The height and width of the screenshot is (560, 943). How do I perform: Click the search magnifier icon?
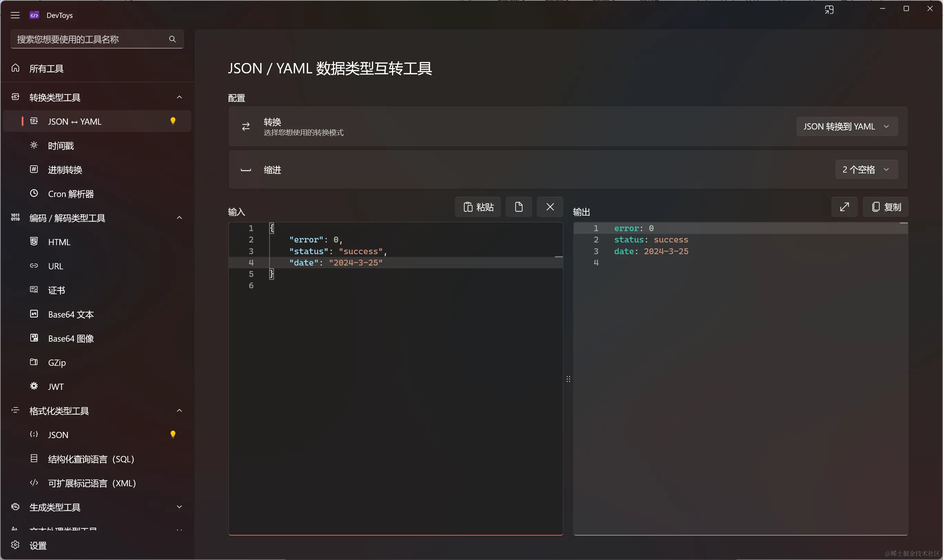[172, 39]
